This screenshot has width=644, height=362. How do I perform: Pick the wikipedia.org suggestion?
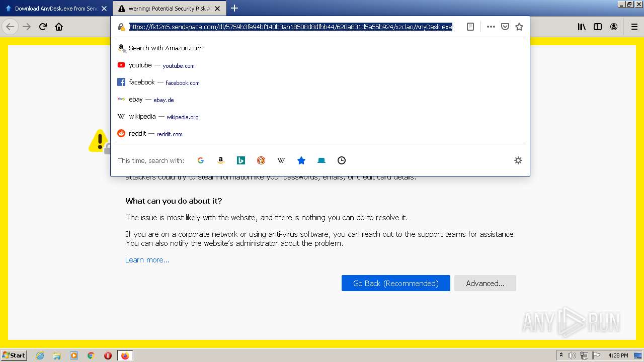[320, 117]
